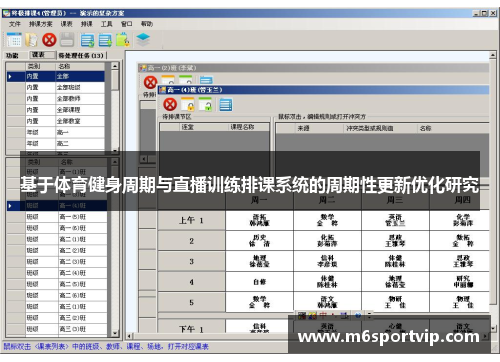Click blue list icon in 高一(4)班 window
The width and height of the screenshot is (500, 362).
(x=226, y=105)
